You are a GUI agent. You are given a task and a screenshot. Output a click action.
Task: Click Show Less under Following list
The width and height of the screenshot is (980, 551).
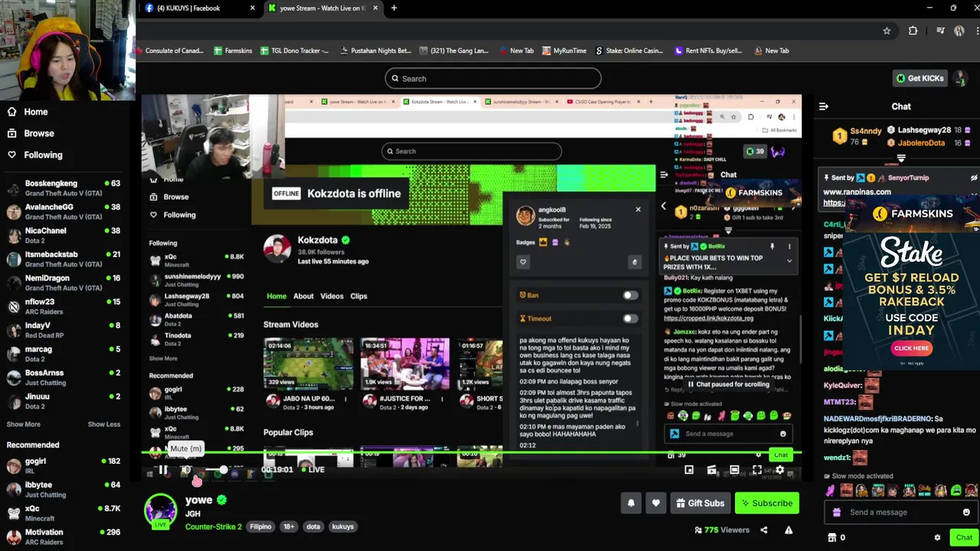click(x=104, y=424)
